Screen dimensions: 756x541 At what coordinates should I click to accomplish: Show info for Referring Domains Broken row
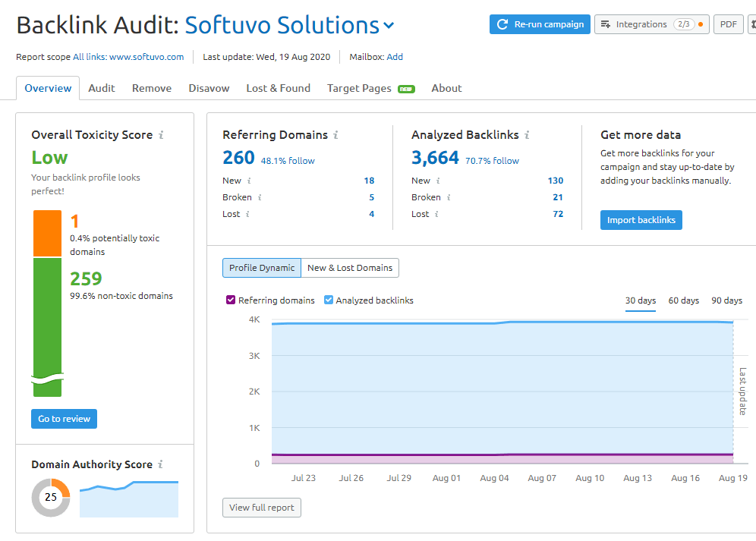(260, 197)
